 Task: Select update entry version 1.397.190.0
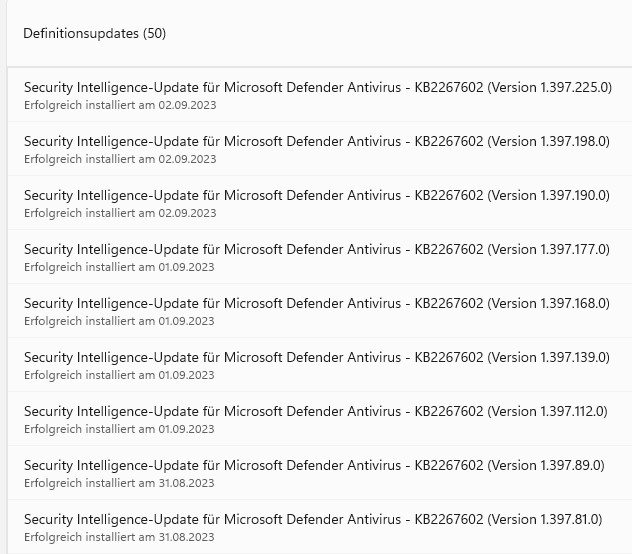[317, 196]
